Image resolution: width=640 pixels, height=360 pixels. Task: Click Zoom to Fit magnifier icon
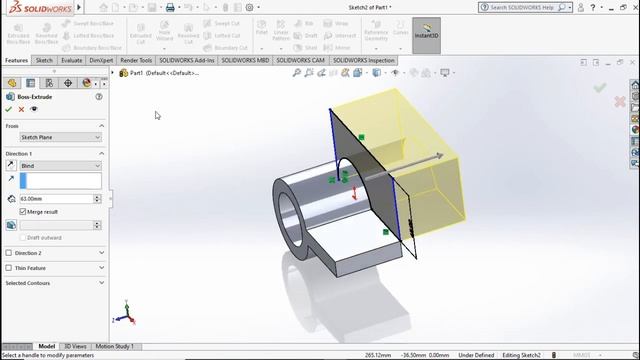pyautogui.click(x=296, y=73)
